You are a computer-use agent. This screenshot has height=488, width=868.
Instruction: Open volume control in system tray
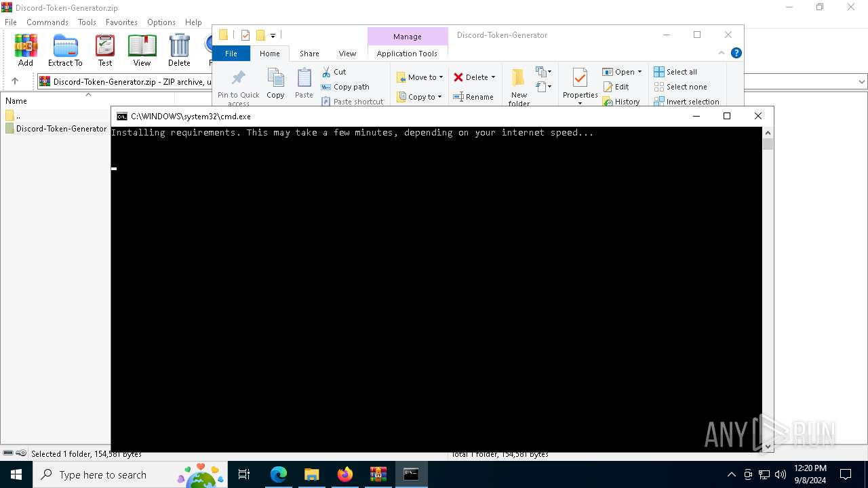781,474
